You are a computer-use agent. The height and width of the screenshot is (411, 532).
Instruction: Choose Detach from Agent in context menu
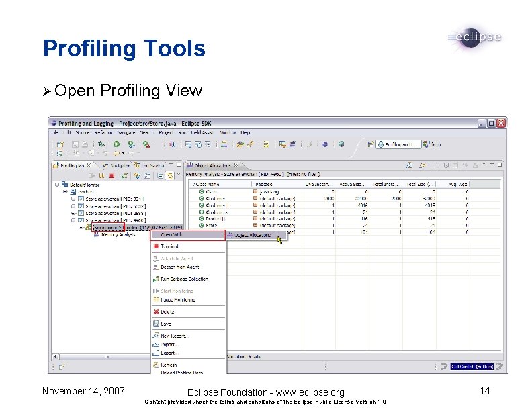[189, 267]
